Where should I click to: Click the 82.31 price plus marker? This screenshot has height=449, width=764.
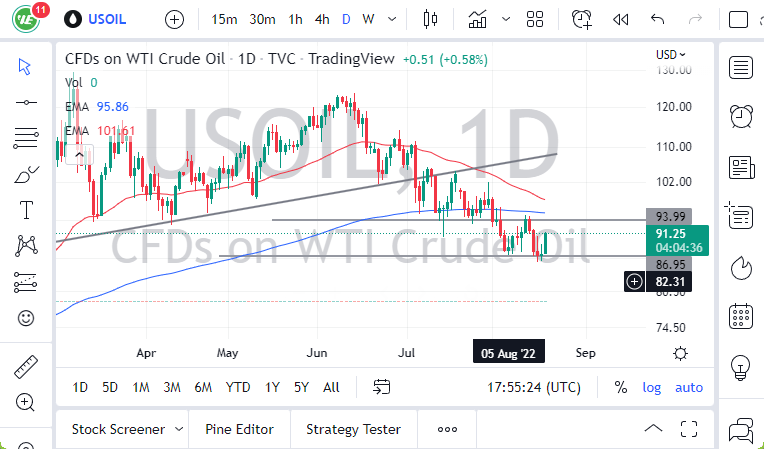tap(634, 282)
